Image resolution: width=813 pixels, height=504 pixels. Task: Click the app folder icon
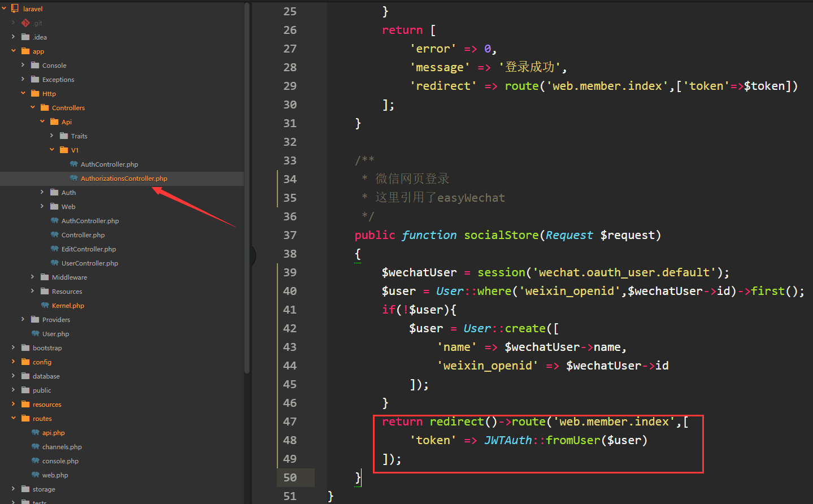[x=25, y=51]
